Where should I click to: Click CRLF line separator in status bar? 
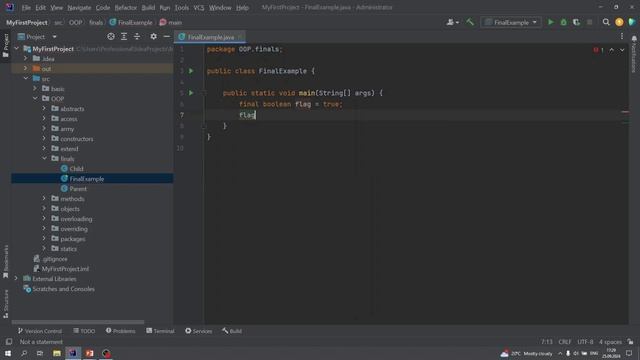(565, 342)
